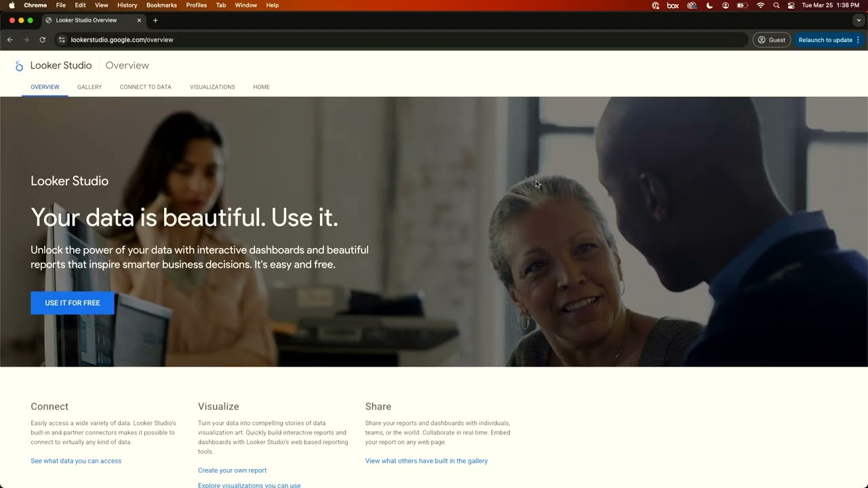The width and height of the screenshot is (868, 488).
Task: Open the Bookmarks menu
Action: [161, 5]
